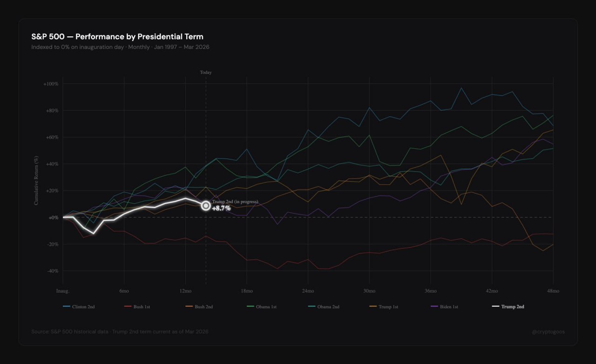Image resolution: width=596 pixels, height=364 pixels.
Task: Click the circular Trump 2nd current marker
Action: [206, 206]
